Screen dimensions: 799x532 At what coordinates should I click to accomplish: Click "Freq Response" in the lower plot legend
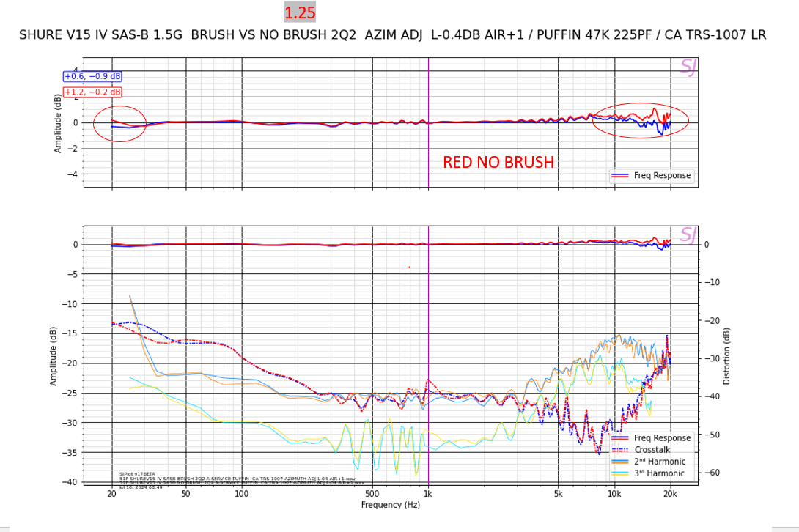pyautogui.click(x=662, y=437)
